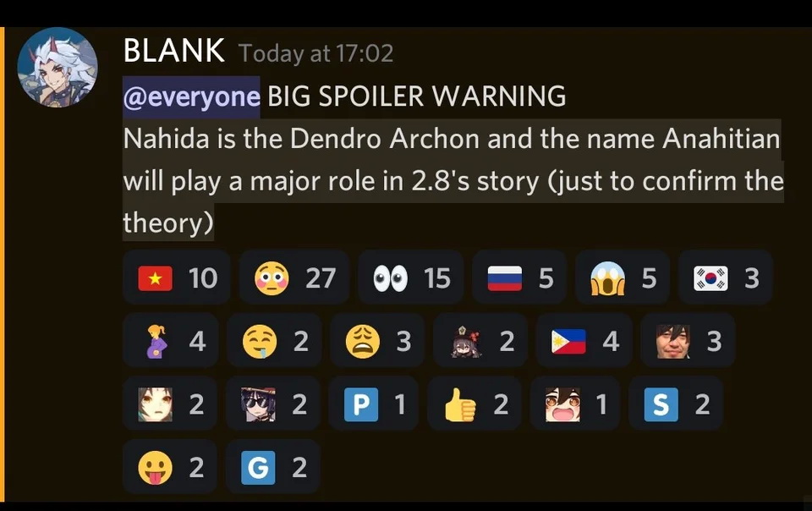The width and height of the screenshot is (812, 511).
Task: Toggle the pregnant woman emoji reaction
Action: tap(171, 341)
